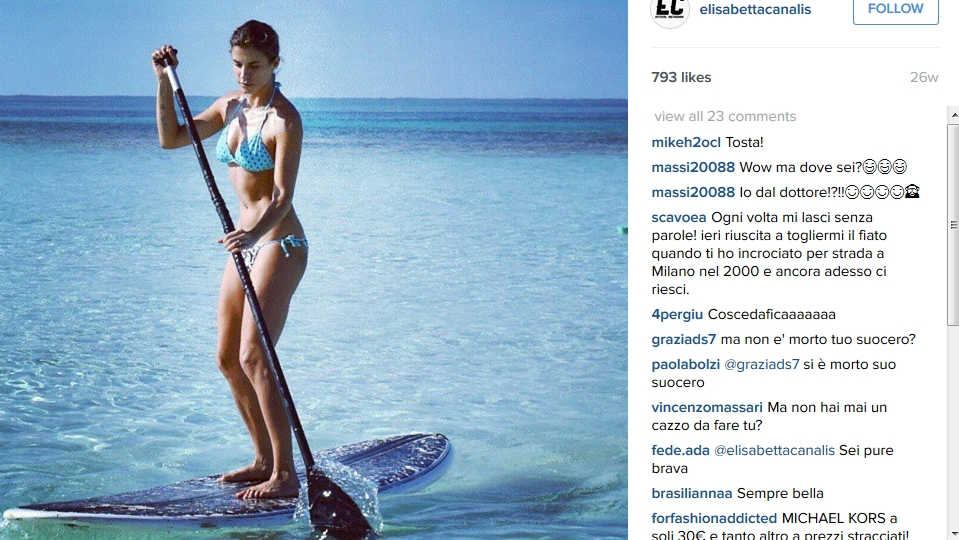Open massi20088 profile from 'Wow ma dove' comment
Image resolution: width=959 pixels, height=540 pixels.
[693, 168]
